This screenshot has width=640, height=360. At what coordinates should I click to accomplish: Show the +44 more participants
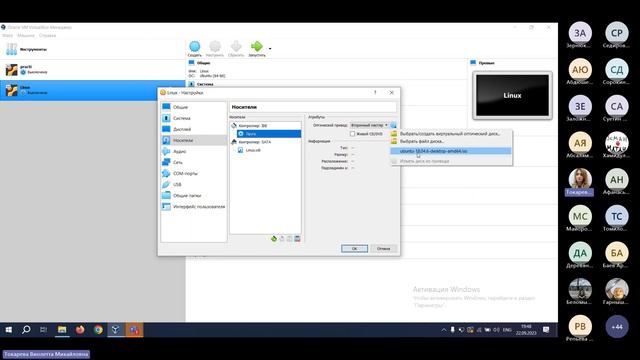pyautogui.click(x=617, y=327)
